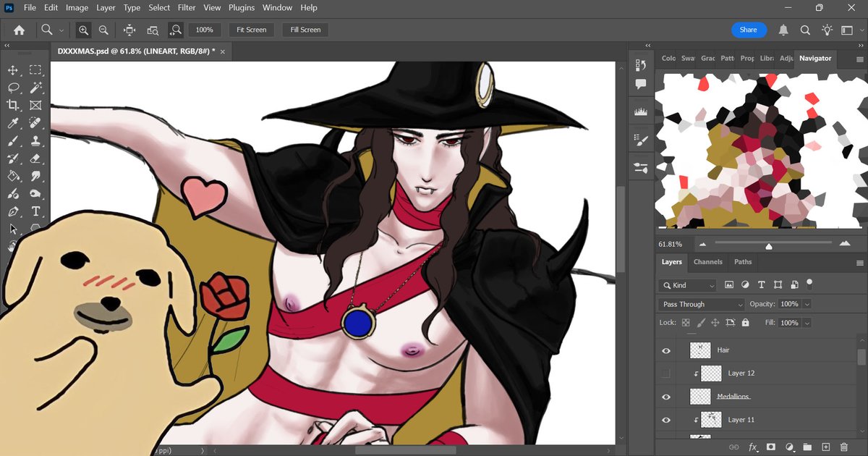The width and height of the screenshot is (868, 456).
Task: Select the Spot Healing Brush tool
Action: click(x=35, y=123)
